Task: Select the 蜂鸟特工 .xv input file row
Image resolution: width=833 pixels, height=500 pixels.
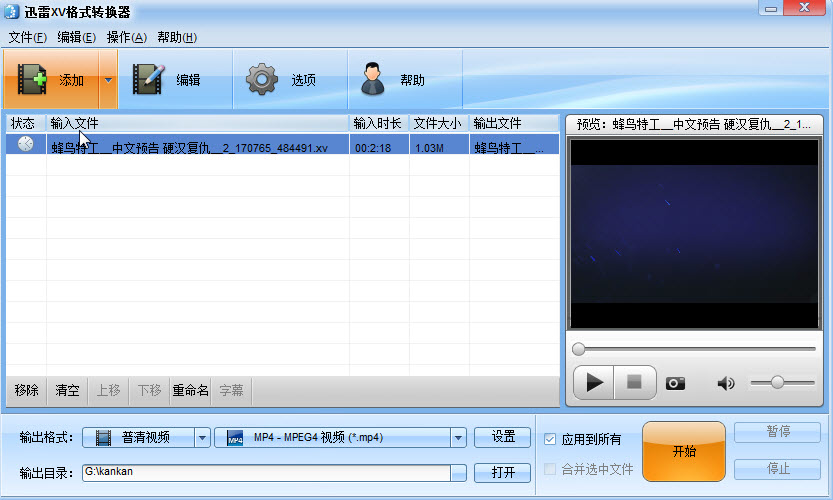Action: point(283,145)
